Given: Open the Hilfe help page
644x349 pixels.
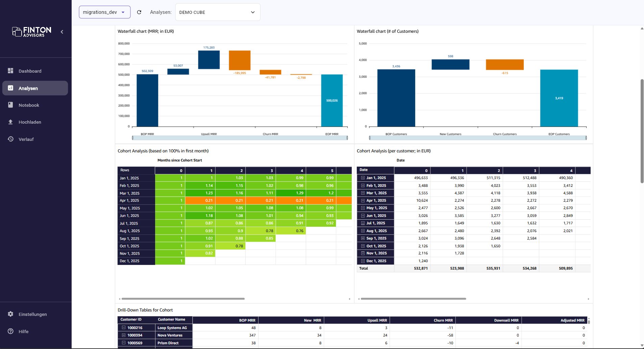Looking at the screenshot, I should (35, 331).
